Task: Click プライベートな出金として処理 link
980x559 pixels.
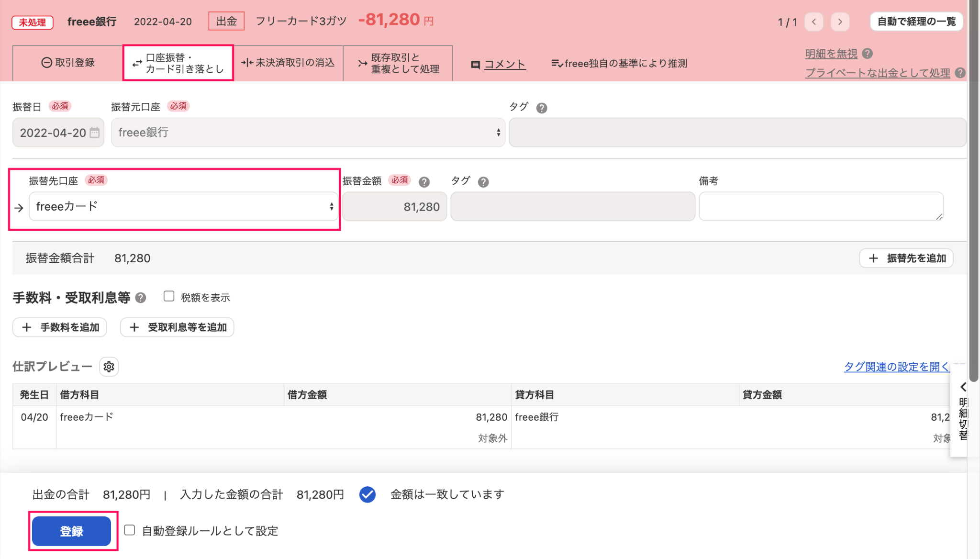Action: pyautogui.click(x=878, y=73)
